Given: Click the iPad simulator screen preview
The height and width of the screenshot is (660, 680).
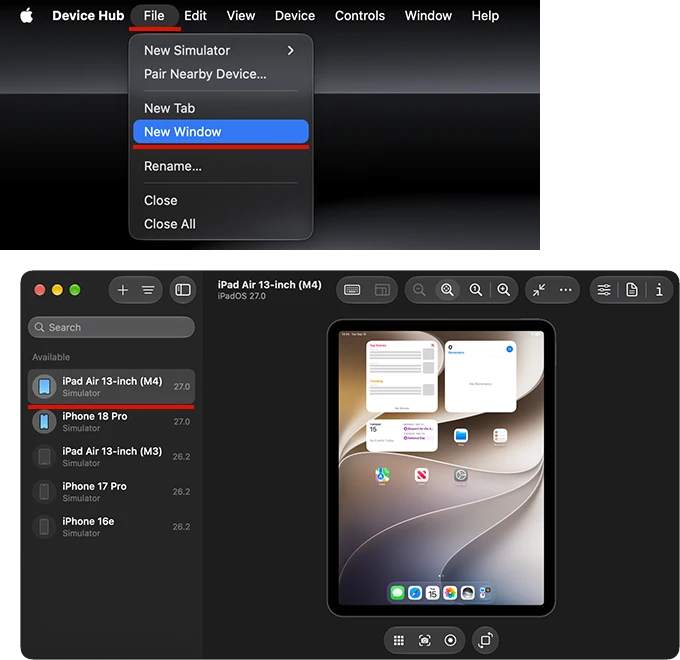Looking at the screenshot, I should (x=441, y=468).
